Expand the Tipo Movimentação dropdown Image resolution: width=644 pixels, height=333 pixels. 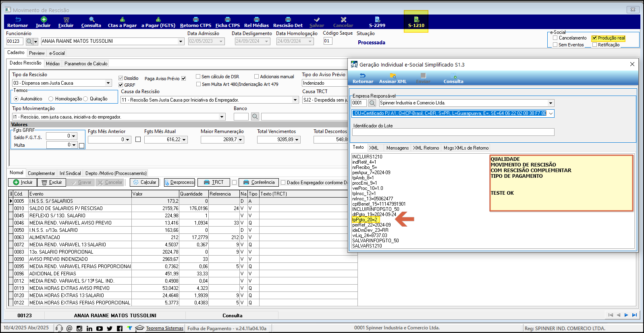(222, 117)
